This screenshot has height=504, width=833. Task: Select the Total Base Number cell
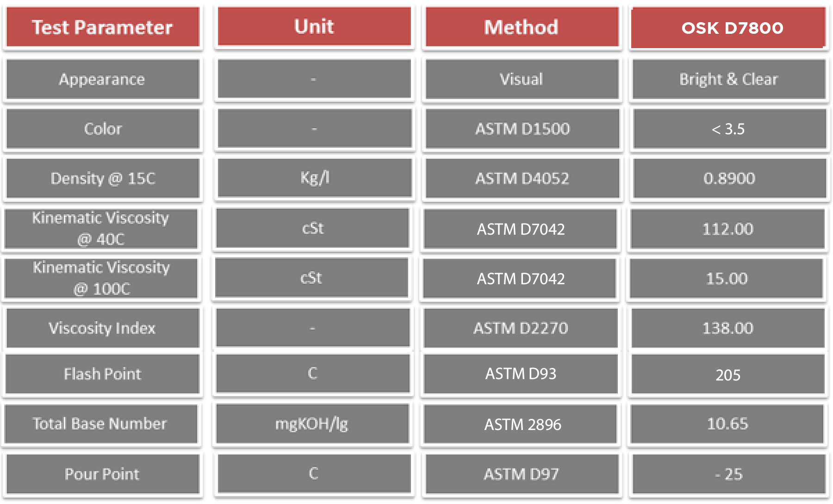coord(100,423)
